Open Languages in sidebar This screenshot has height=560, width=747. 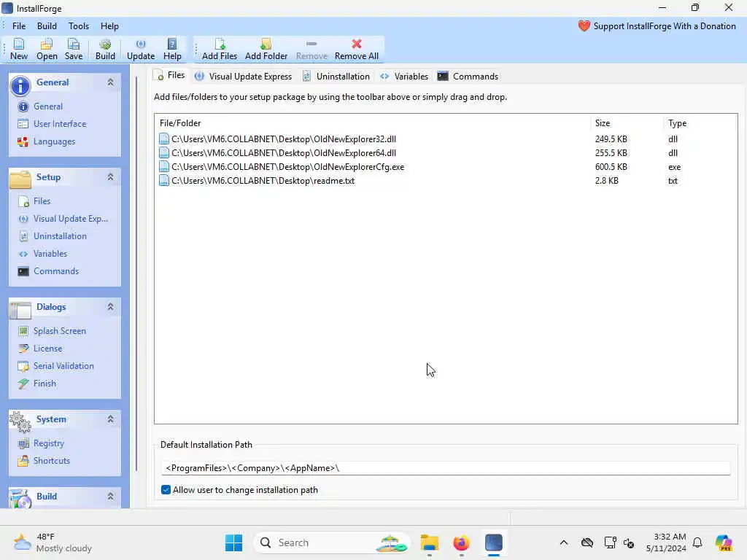pyautogui.click(x=54, y=141)
